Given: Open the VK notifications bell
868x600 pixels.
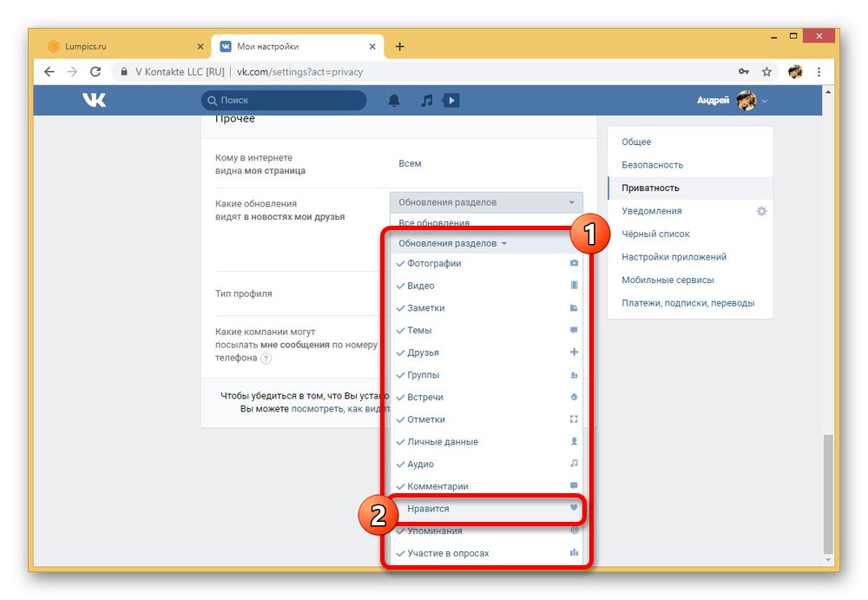Looking at the screenshot, I should [393, 100].
